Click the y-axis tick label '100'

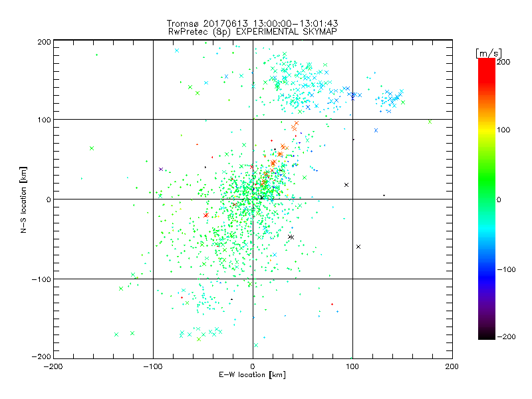44,120
